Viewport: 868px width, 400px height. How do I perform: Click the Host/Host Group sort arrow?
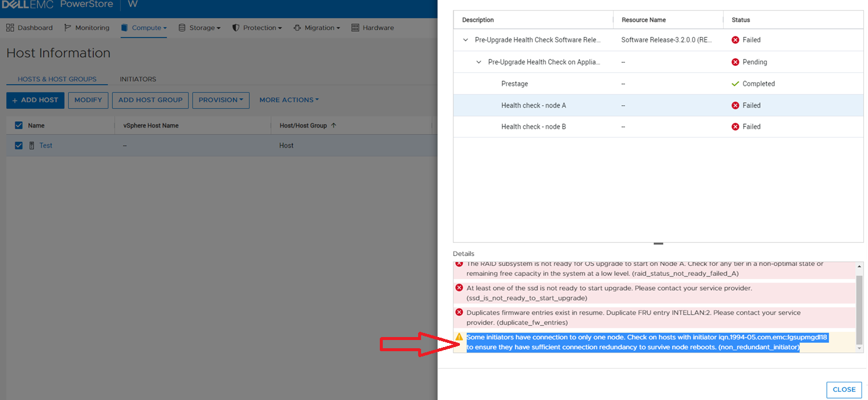coord(334,125)
